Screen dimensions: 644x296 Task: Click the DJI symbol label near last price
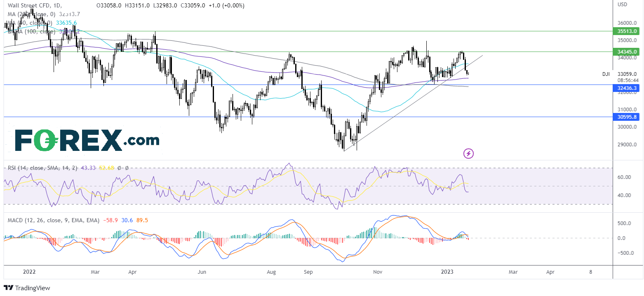pyautogui.click(x=606, y=74)
